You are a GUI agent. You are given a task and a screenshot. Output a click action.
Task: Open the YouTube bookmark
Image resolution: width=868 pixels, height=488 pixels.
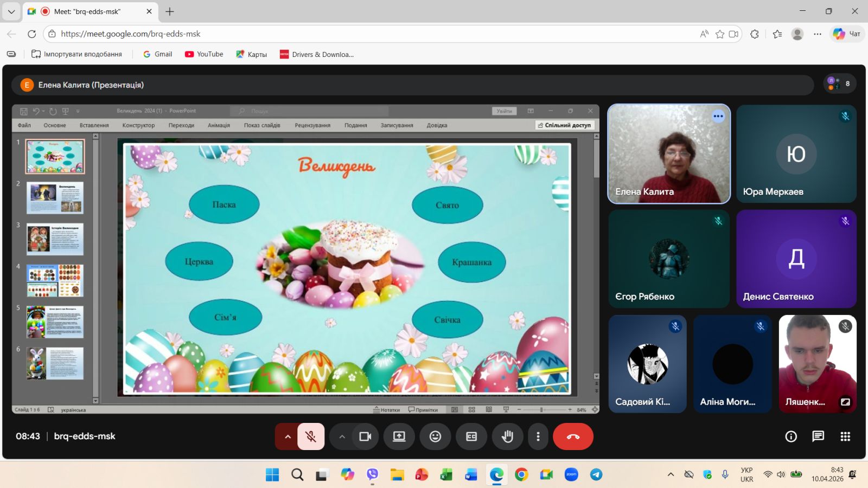pyautogui.click(x=204, y=54)
